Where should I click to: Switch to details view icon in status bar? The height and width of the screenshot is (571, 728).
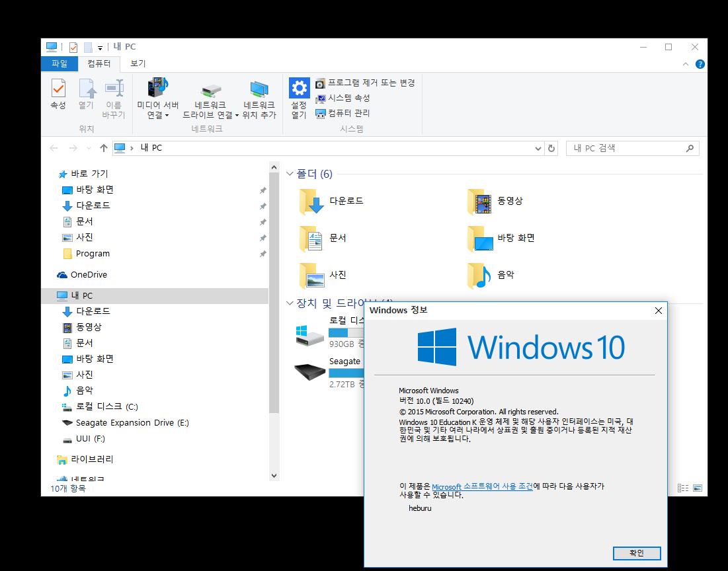click(x=683, y=488)
